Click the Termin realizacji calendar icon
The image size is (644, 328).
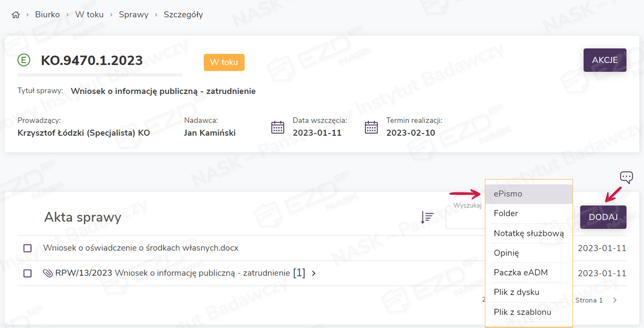tap(371, 127)
